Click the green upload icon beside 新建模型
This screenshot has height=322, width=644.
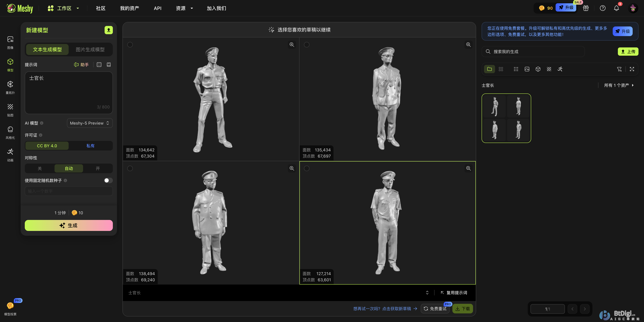tap(109, 30)
